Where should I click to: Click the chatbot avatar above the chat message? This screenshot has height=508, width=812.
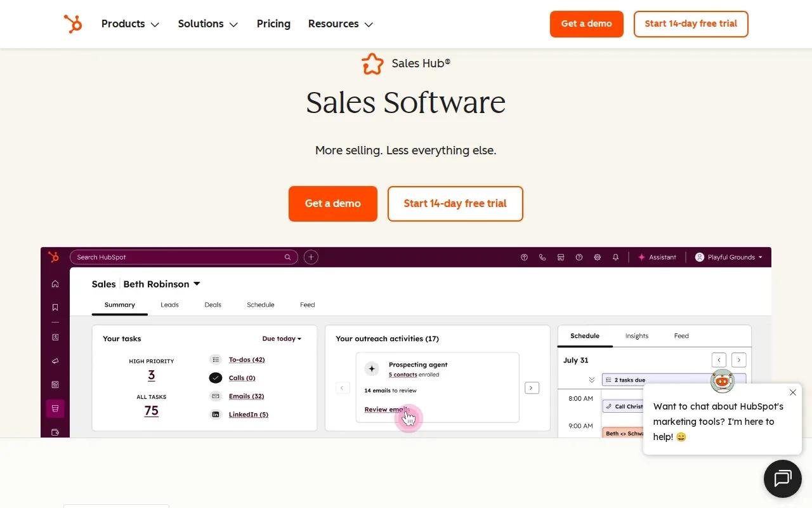click(x=722, y=381)
